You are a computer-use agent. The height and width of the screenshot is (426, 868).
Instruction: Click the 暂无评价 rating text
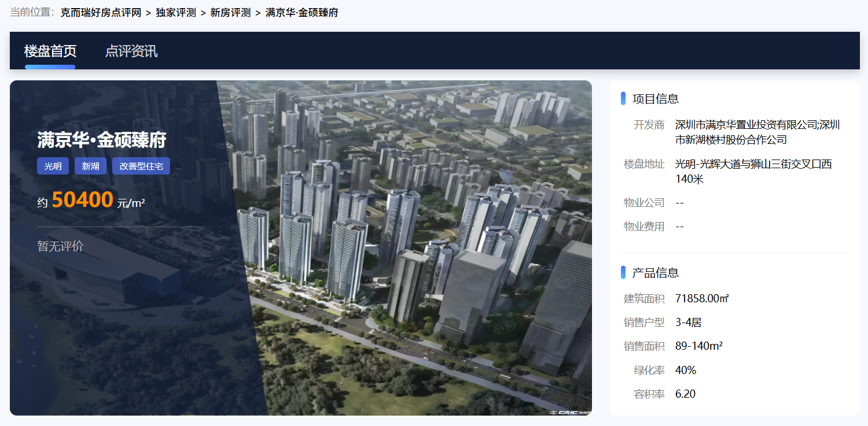tap(60, 246)
